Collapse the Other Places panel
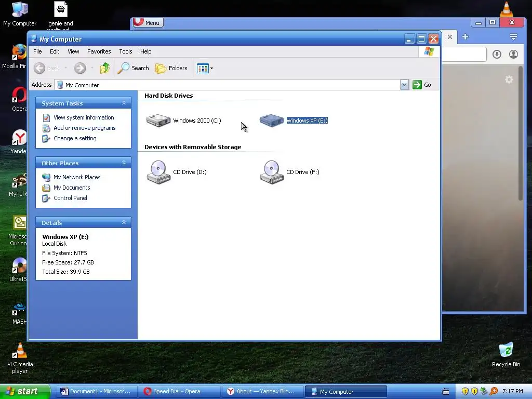The image size is (532, 399). click(x=124, y=163)
